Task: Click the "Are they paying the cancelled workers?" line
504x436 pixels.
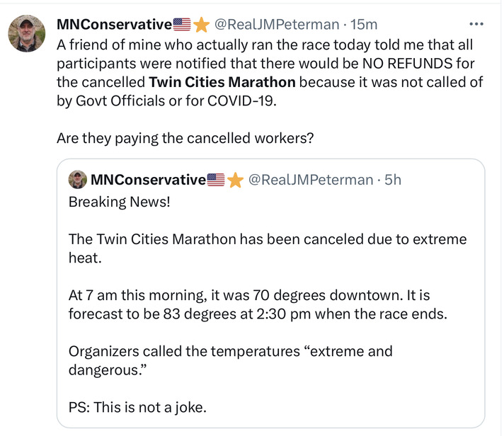Action: (185, 138)
